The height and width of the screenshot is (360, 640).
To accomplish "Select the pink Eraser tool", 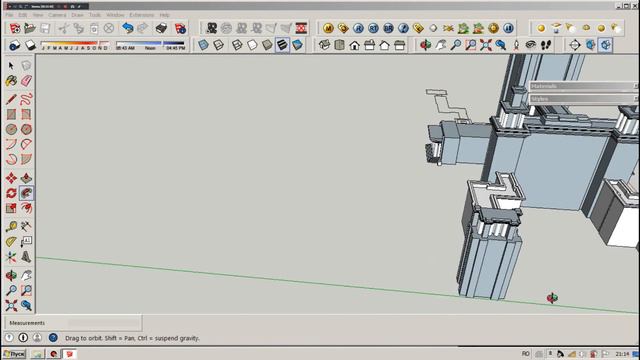I will tap(26, 80).
